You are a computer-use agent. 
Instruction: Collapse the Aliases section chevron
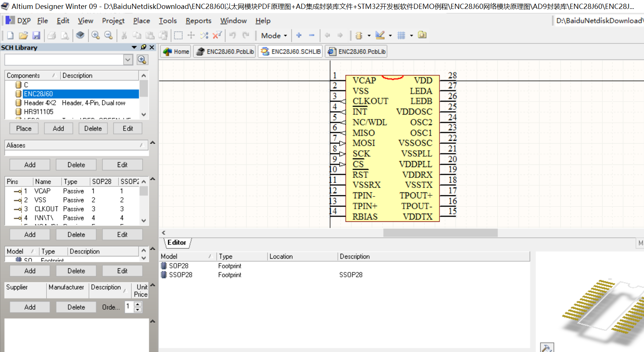[153, 143]
